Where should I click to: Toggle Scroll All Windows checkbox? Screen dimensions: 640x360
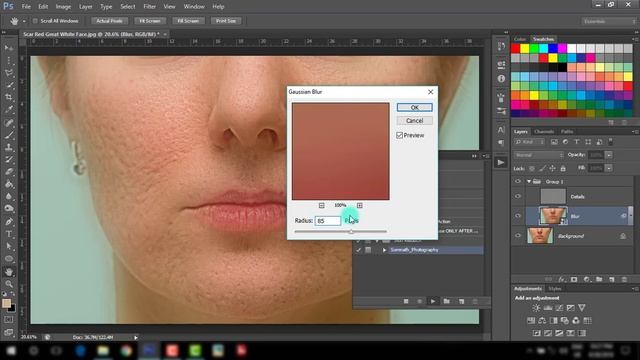click(x=35, y=21)
